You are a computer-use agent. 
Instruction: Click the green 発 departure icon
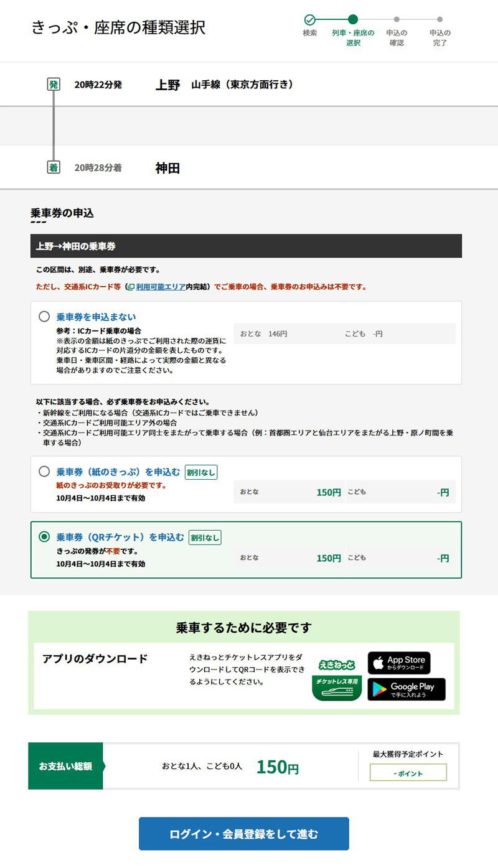pyautogui.click(x=54, y=85)
